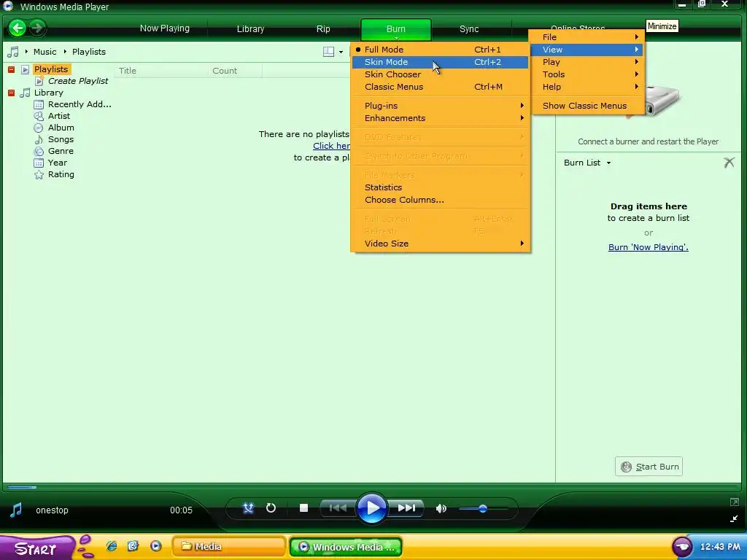The image size is (747, 560).
Task: Open the layout options icon
Action: coord(329,52)
